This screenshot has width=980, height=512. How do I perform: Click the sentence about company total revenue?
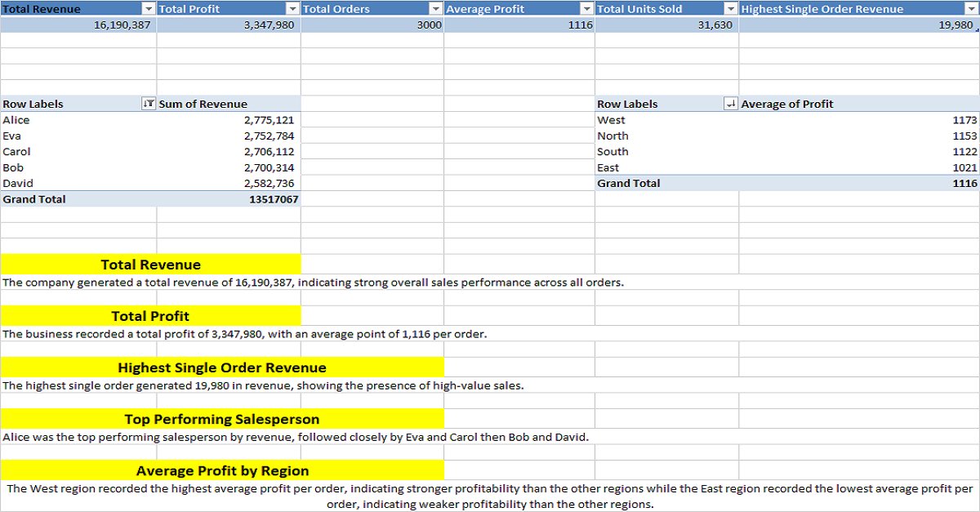[313, 283]
